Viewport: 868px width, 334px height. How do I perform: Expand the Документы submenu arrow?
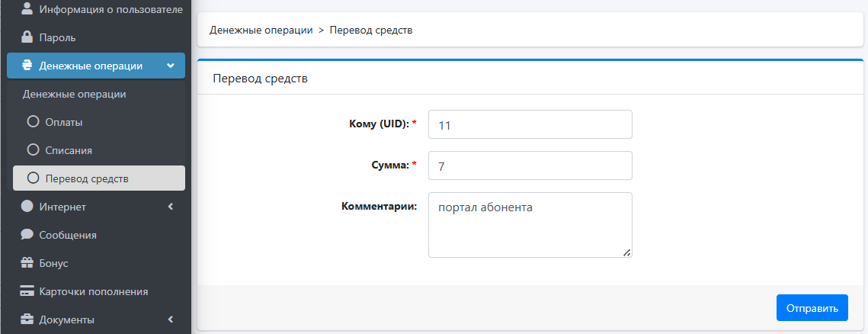pos(171,320)
